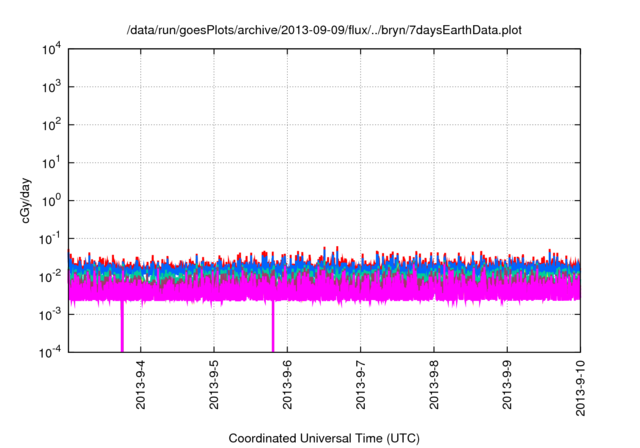Viewport: 640px width, 448px height.
Task: Click the 2013-9-10 date tick label
Action: tap(580, 388)
